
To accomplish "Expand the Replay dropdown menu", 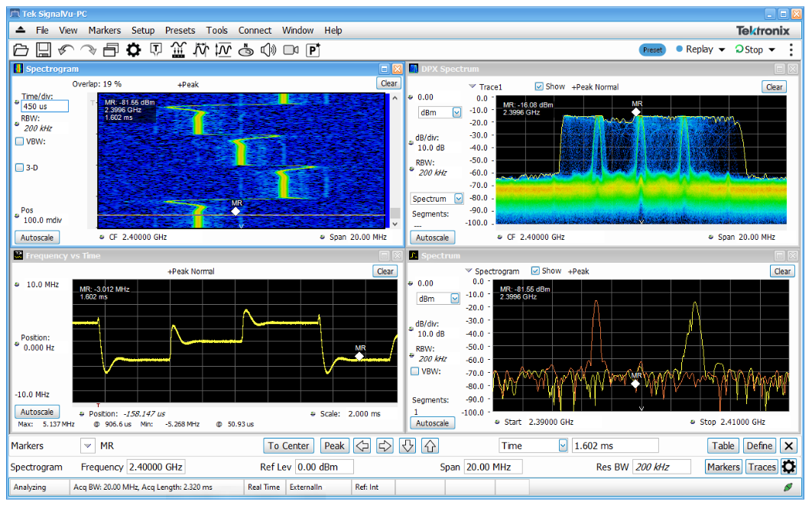I will tap(721, 50).
